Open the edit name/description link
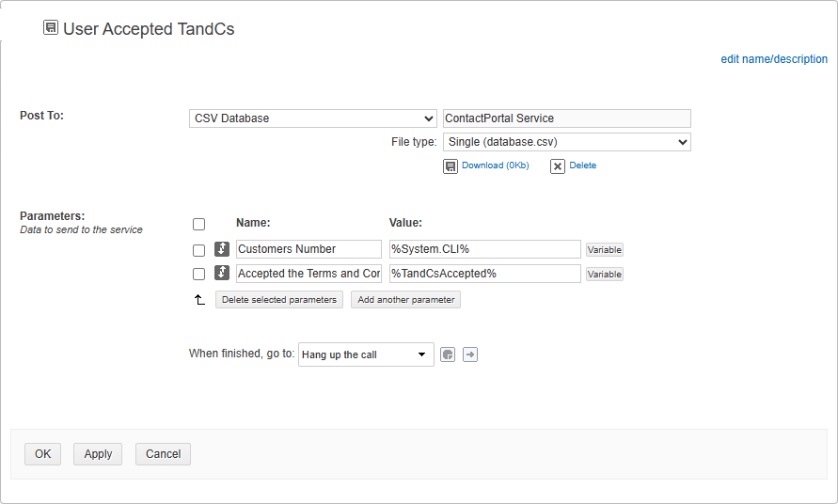The height and width of the screenshot is (504, 838). [x=774, y=59]
